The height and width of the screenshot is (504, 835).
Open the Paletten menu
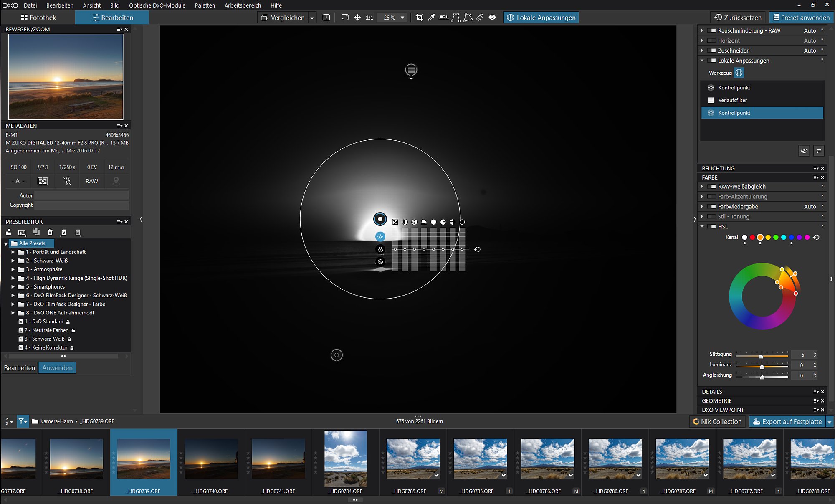click(x=205, y=5)
